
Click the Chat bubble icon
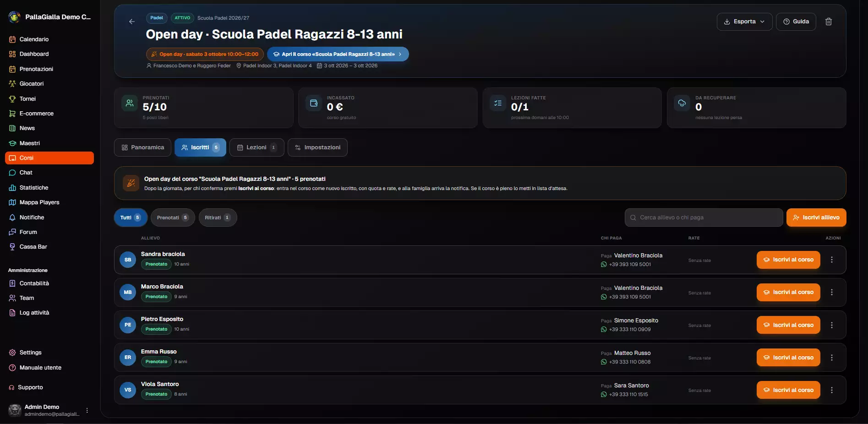[12, 173]
